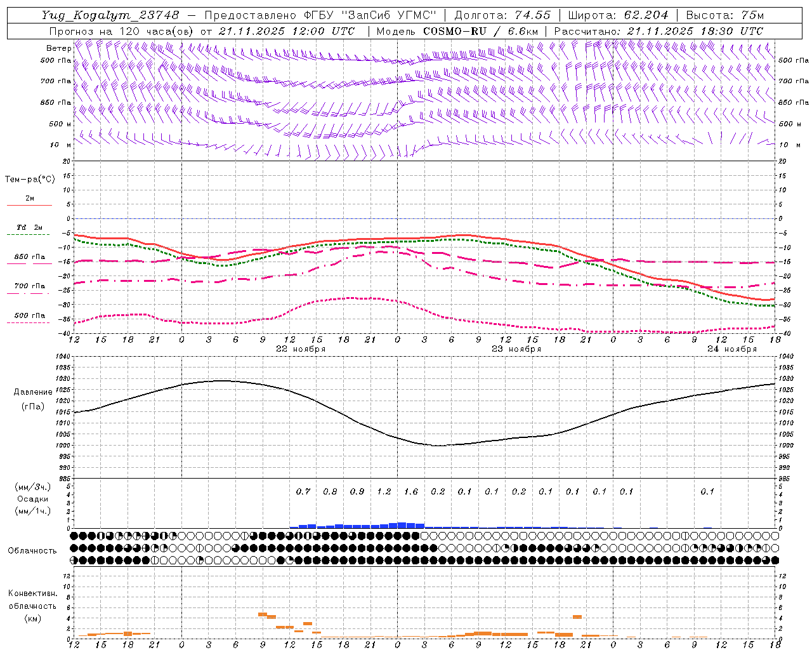
Task: Click the Тем-ра(°C) temperature panel label
Action: pos(30,180)
